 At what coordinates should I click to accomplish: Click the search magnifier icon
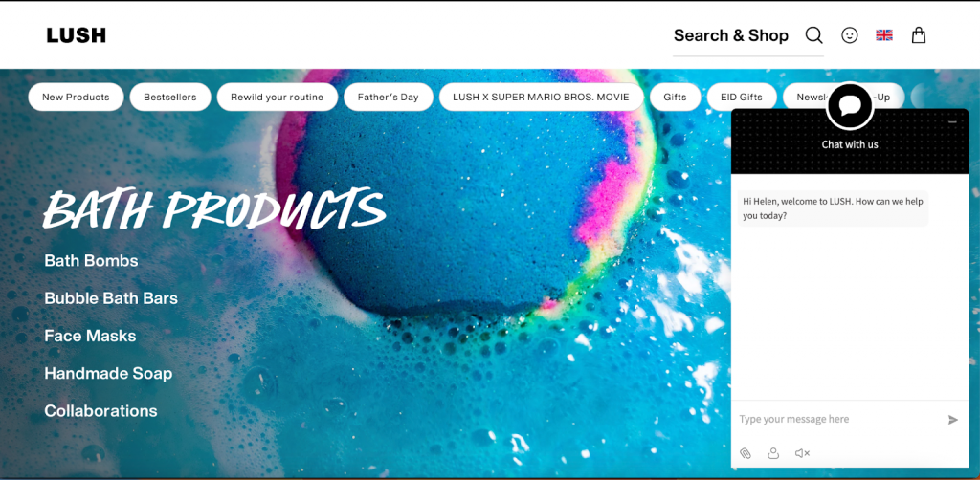point(813,35)
